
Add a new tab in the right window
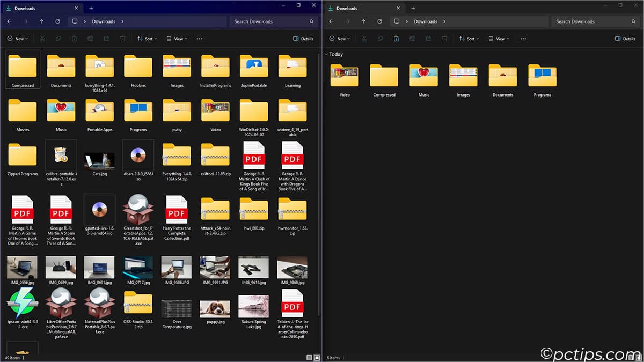click(413, 8)
